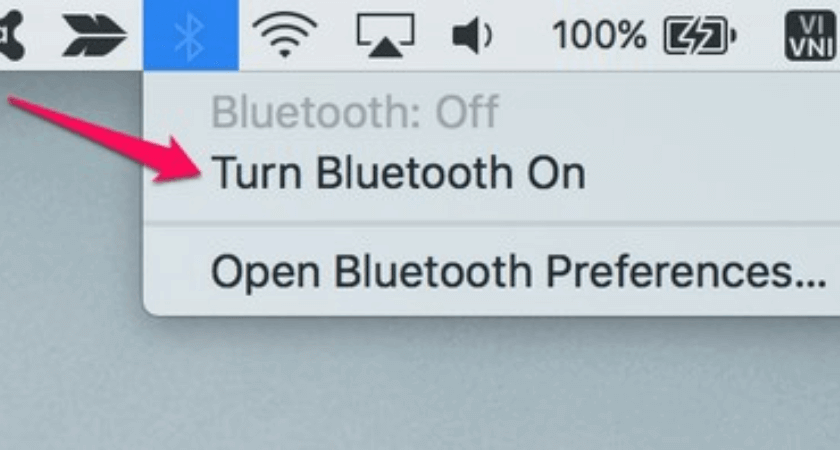The image size is (840, 450).
Task: Open the Wi-Fi status menu
Action: click(x=284, y=35)
